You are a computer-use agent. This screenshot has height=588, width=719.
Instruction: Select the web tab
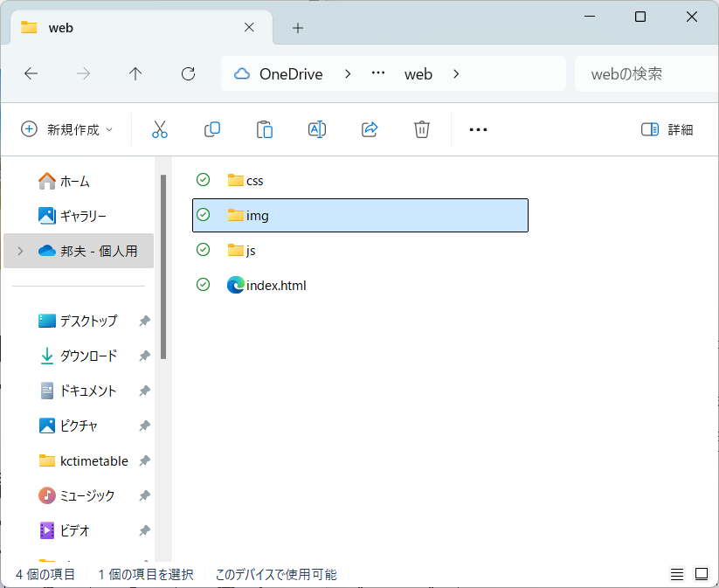point(131,28)
